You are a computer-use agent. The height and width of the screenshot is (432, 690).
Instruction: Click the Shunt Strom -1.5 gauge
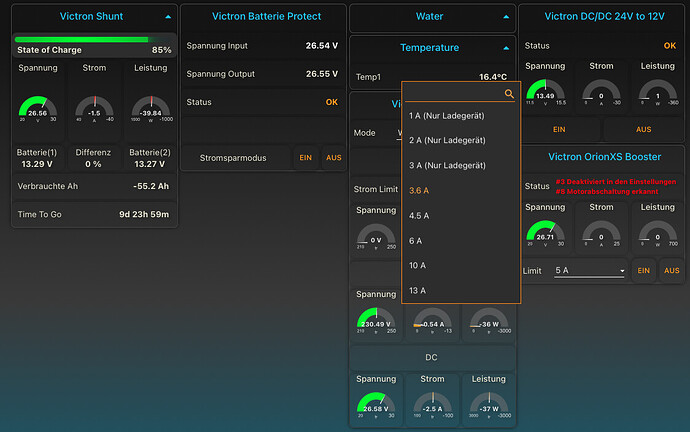[x=94, y=109]
